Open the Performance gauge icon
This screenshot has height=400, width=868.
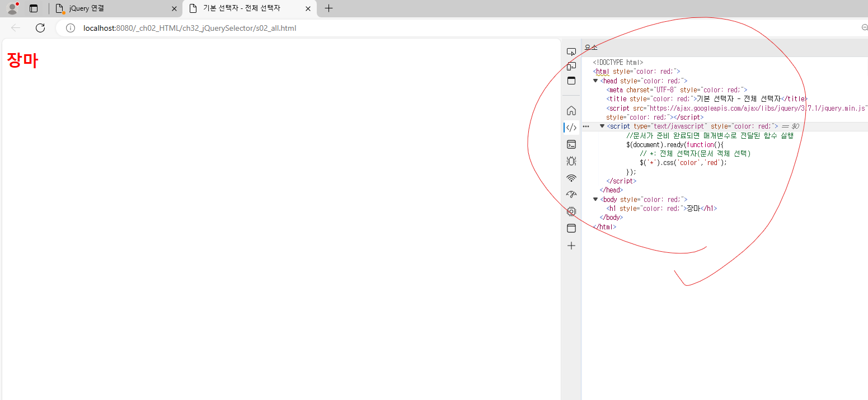tap(571, 195)
